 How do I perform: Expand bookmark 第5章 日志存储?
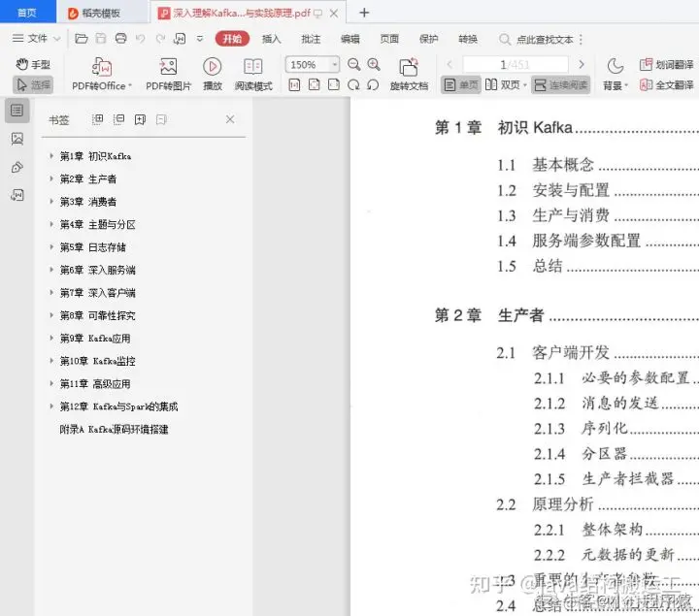[x=51, y=246]
